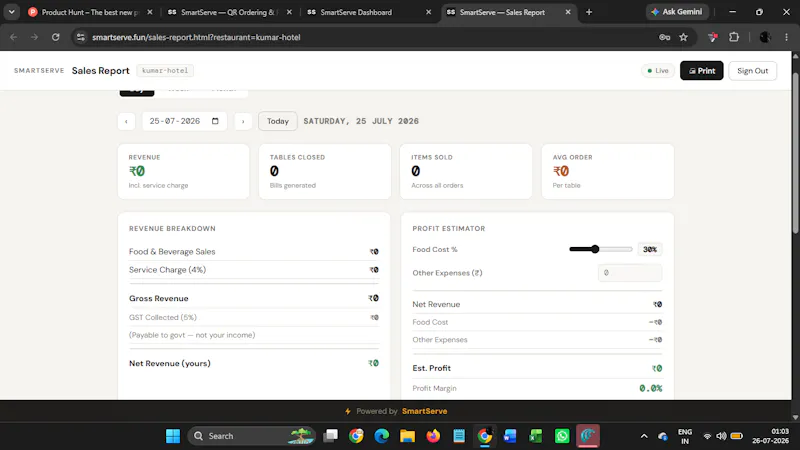800x450 pixels.
Task: View site information icon in address bar
Action: [81, 37]
